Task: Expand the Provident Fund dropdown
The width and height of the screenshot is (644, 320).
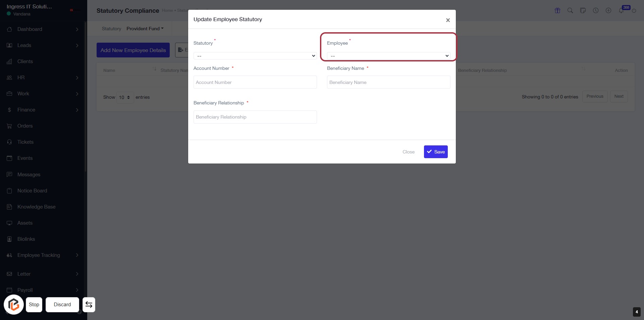Action: coord(145,29)
